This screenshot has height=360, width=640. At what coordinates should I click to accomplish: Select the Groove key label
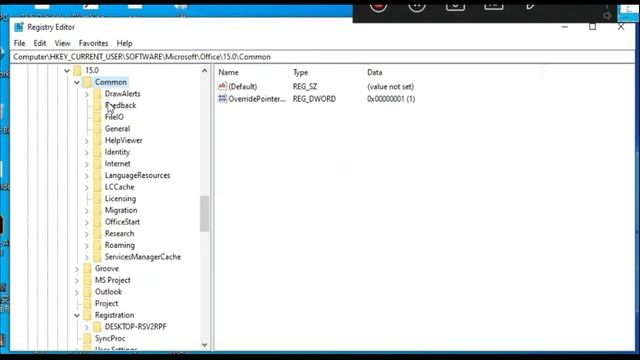click(x=107, y=269)
